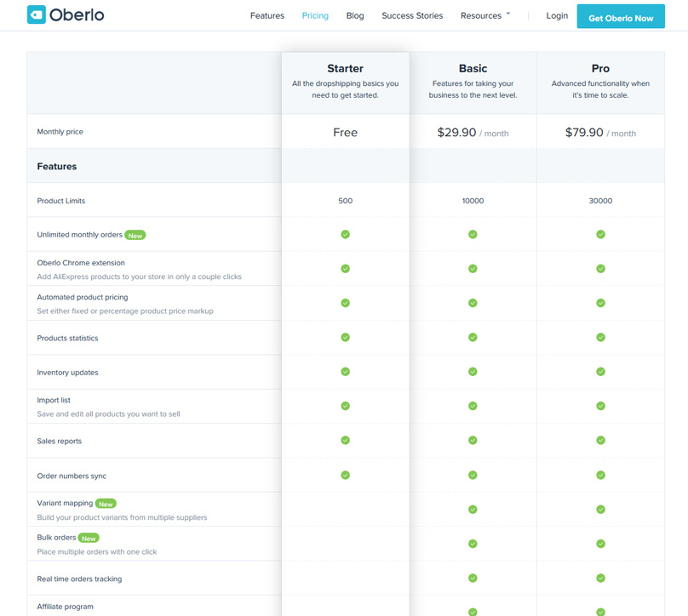Click the Monthly price row label
This screenshot has width=688, height=616.
coord(60,132)
